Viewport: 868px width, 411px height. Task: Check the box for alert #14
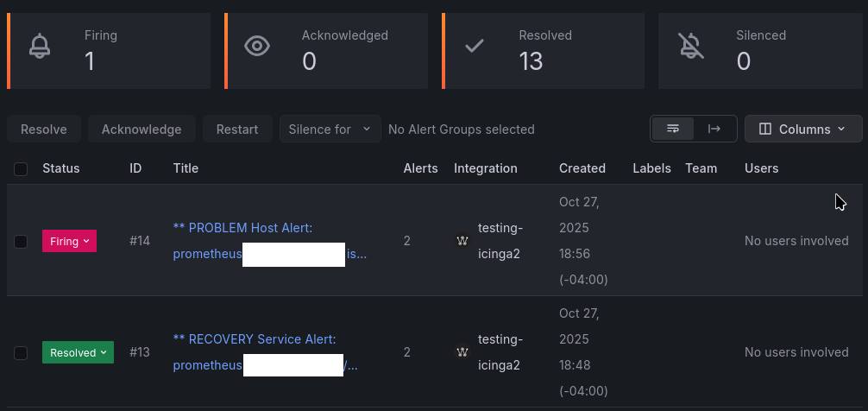tap(21, 242)
